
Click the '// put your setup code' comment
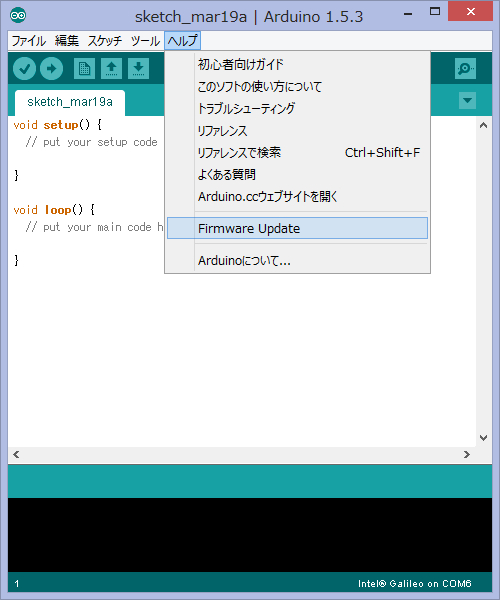point(91,142)
